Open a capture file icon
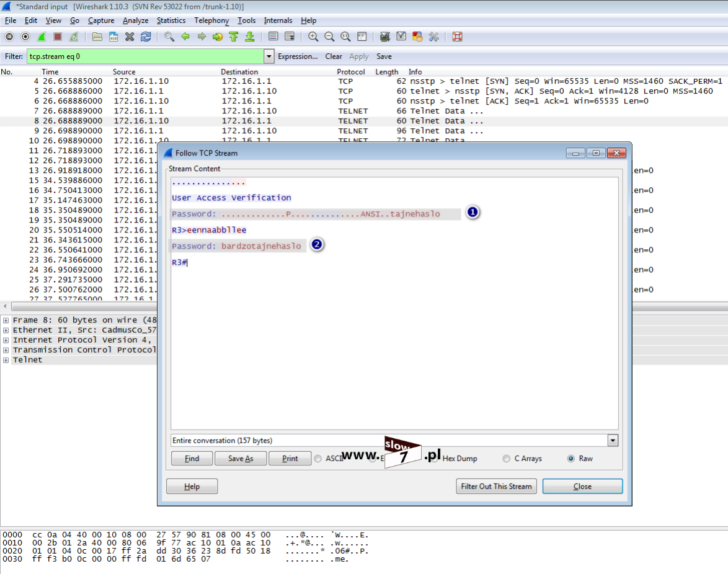728x574 pixels. tap(97, 37)
